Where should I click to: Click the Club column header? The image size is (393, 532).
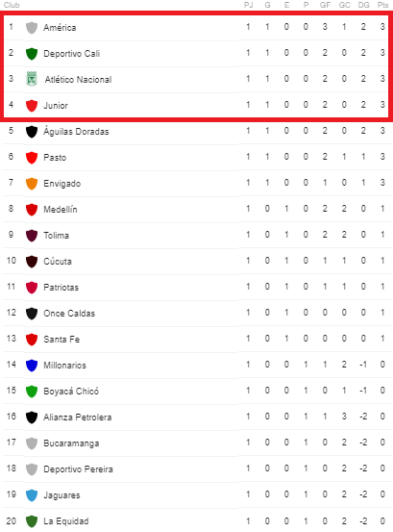pos(12,5)
